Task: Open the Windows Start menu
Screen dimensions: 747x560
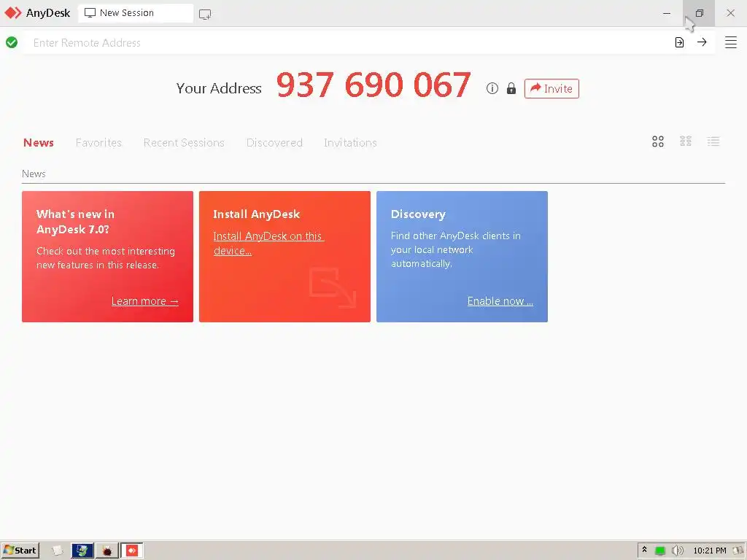Action: pos(20,551)
